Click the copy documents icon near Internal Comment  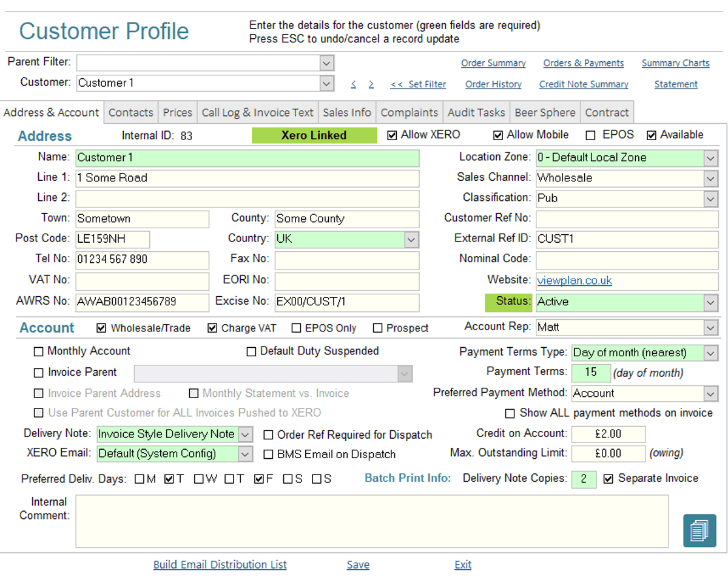tap(699, 530)
